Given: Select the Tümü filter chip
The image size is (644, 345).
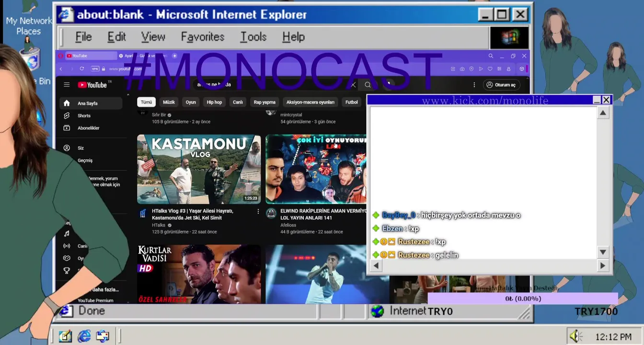Looking at the screenshot, I should 146,102.
